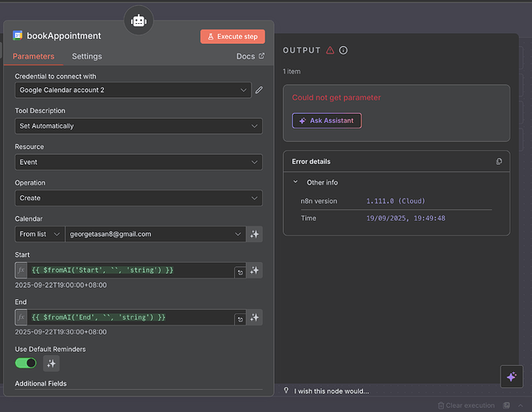
Task: Click the Additional Fields heading
Action: click(x=40, y=383)
